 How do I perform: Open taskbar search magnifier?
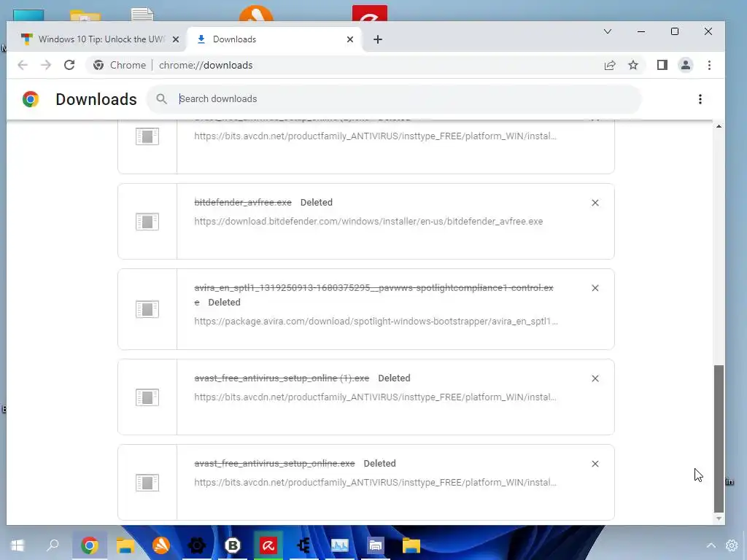coord(53,545)
